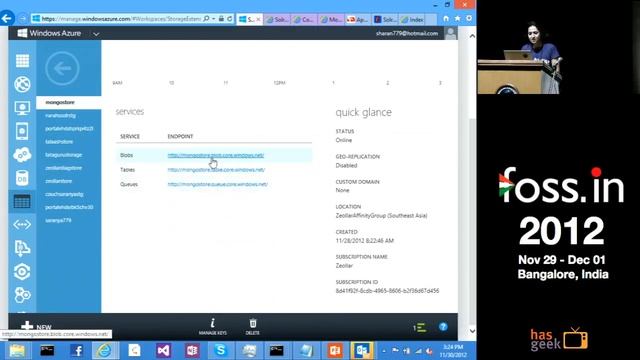Open PowerPoint from the taskbar
640x360 pixels.
pyautogui.click(x=334, y=351)
